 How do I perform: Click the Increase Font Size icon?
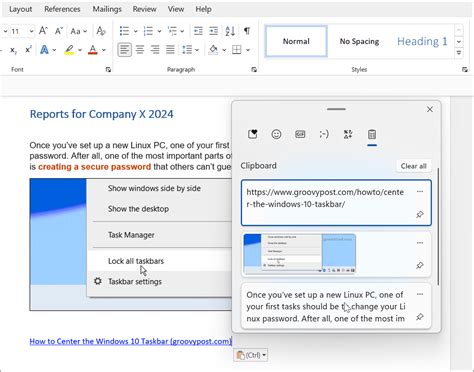point(43,31)
